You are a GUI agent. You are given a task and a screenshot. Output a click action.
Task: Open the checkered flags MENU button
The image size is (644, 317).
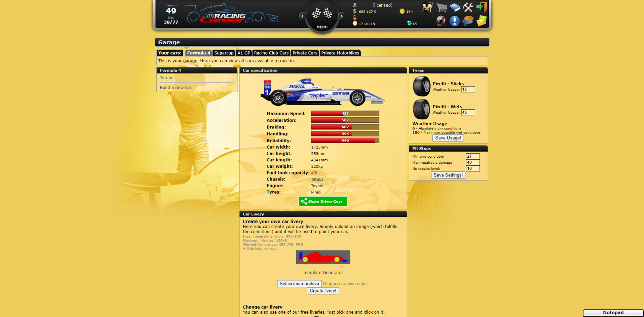coord(322,17)
